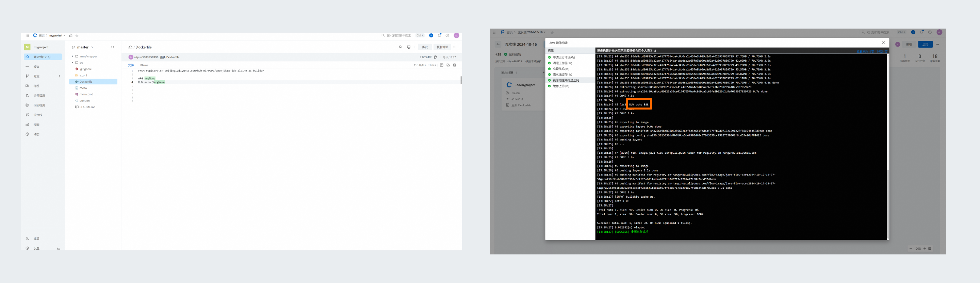Click repository home icon before Dockerfile path
980x283 pixels.
[x=130, y=47]
